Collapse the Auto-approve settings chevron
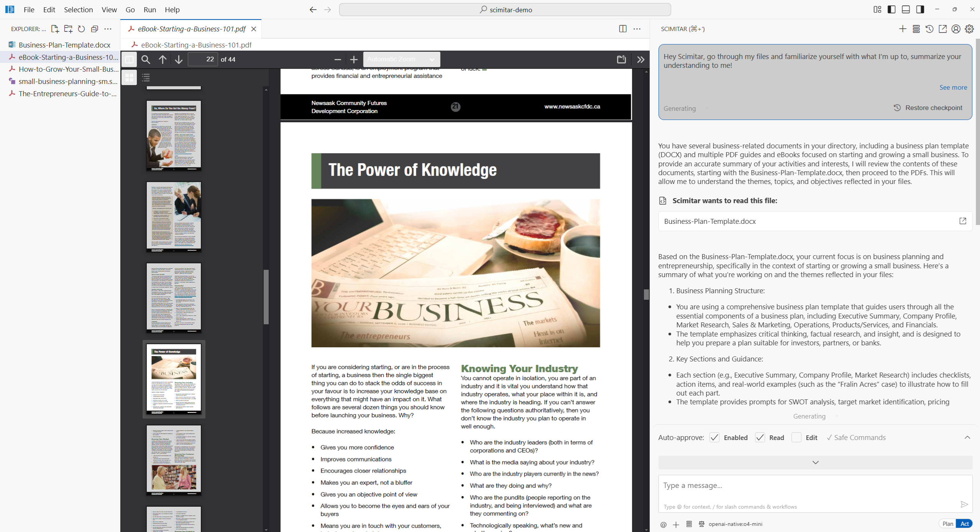980x532 pixels. [x=967, y=437]
